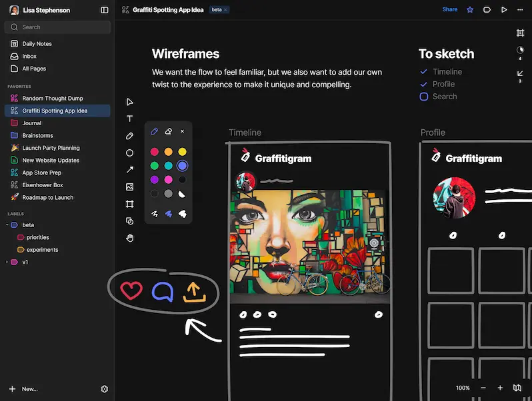Screen dimensions: 532x401
Task: Pick the teal color swatch
Action: (x=168, y=165)
